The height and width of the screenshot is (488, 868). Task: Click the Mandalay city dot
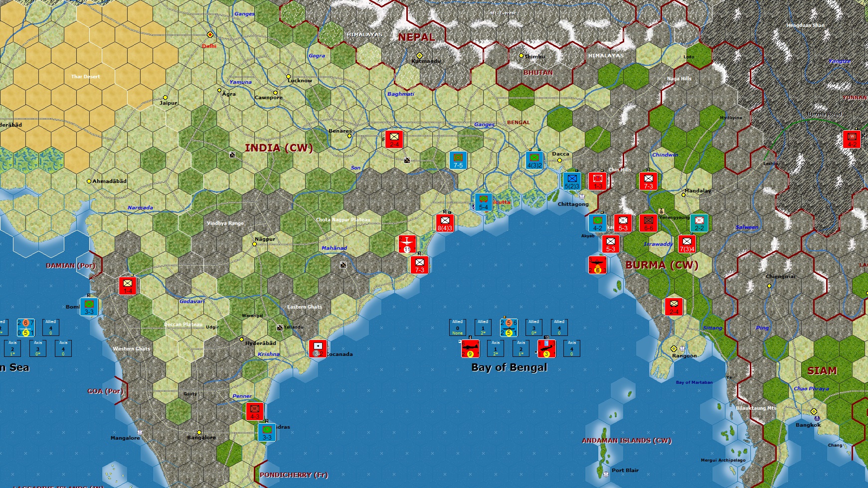[683, 195]
